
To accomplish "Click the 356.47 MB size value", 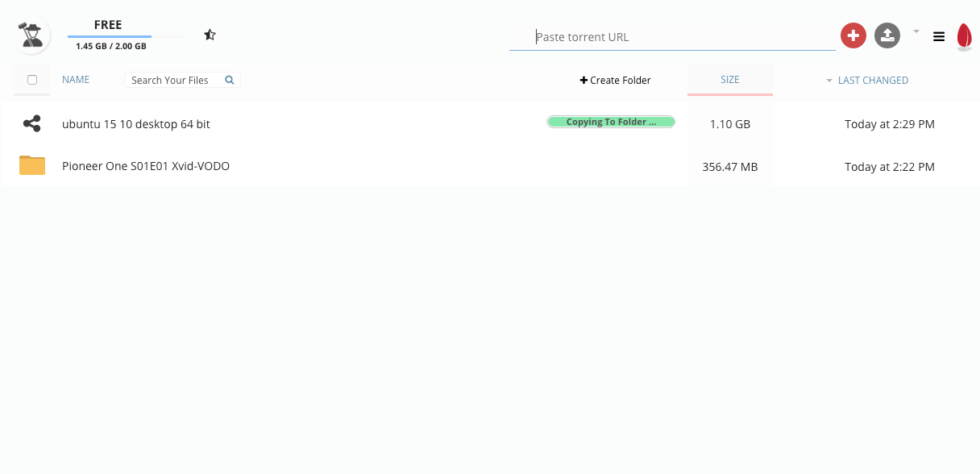I will pyautogui.click(x=730, y=167).
